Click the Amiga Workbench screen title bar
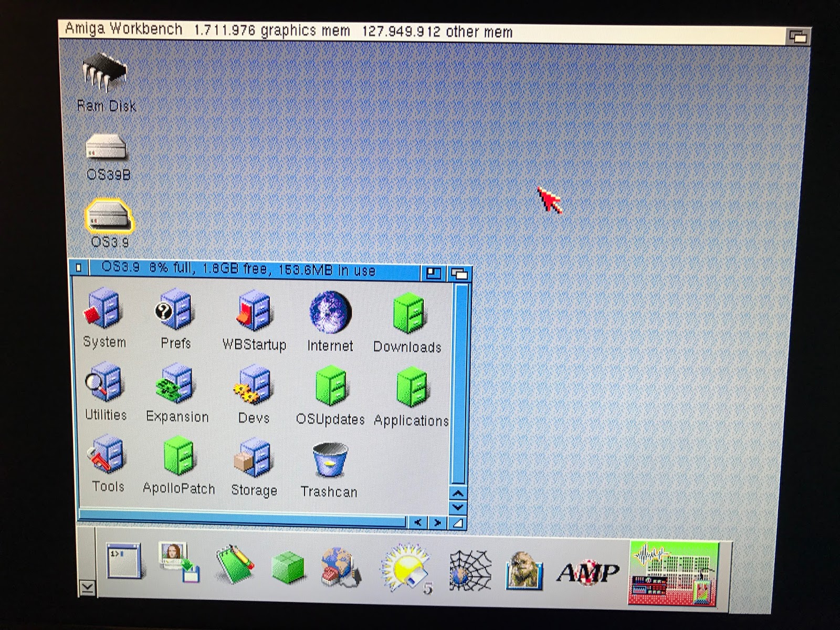 [x=423, y=31]
